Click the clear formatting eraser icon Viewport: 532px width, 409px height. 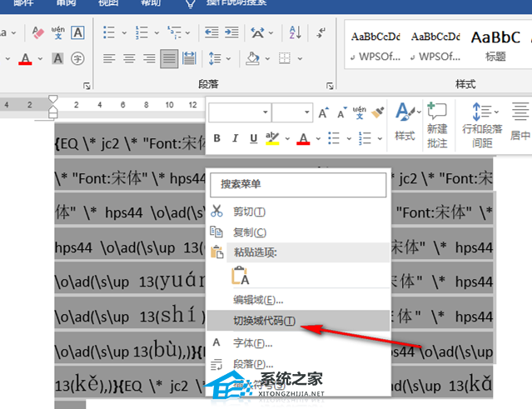tap(38, 33)
